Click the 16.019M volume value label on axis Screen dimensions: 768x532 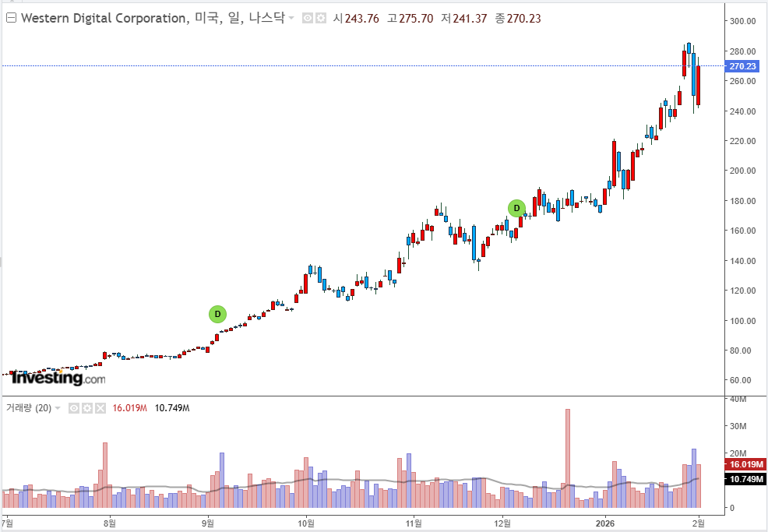(745, 464)
